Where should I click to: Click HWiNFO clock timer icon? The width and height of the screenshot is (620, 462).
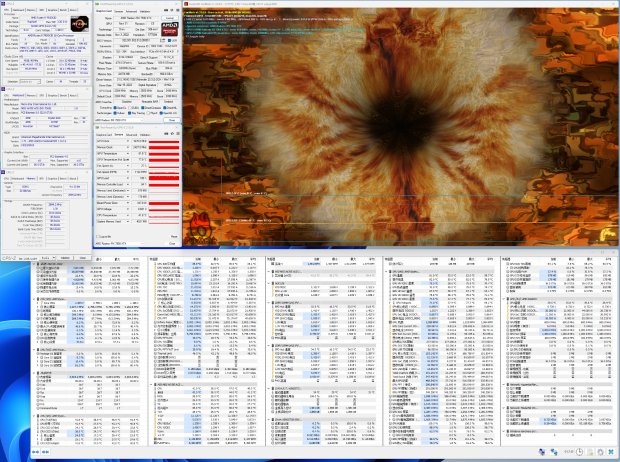(579, 452)
